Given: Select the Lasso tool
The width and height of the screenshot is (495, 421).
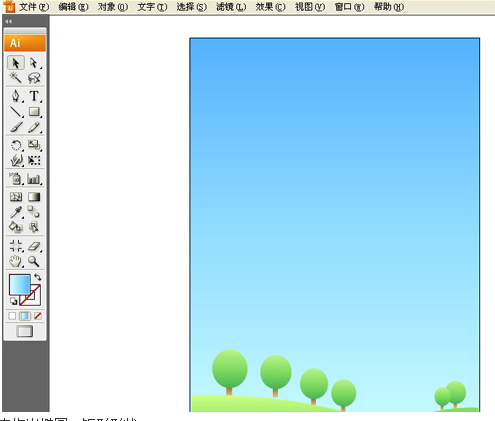Looking at the screenshot, I should pos(34,78).
